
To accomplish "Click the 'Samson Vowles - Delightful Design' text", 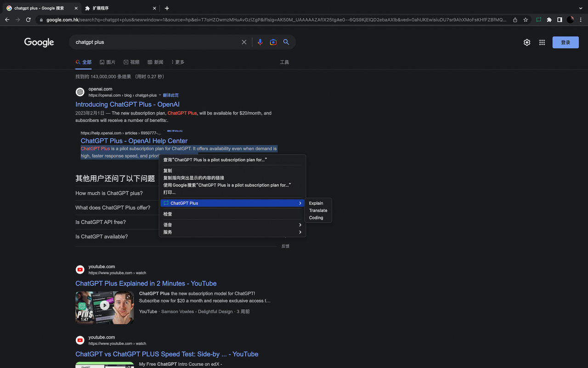I will 197,312.
